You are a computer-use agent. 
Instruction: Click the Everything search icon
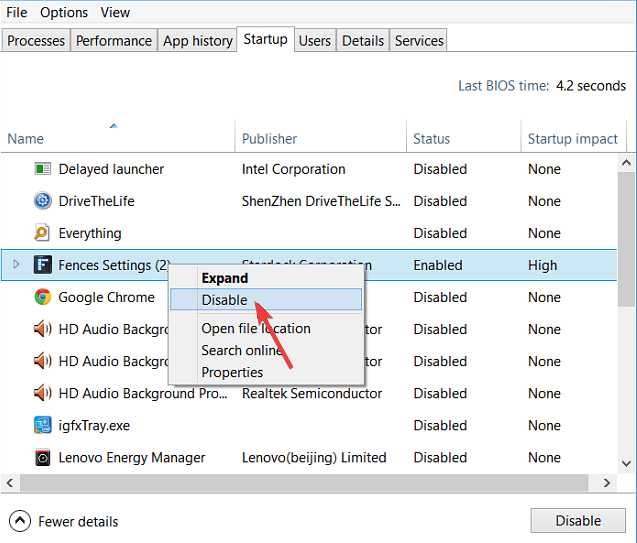pos(43,233)
